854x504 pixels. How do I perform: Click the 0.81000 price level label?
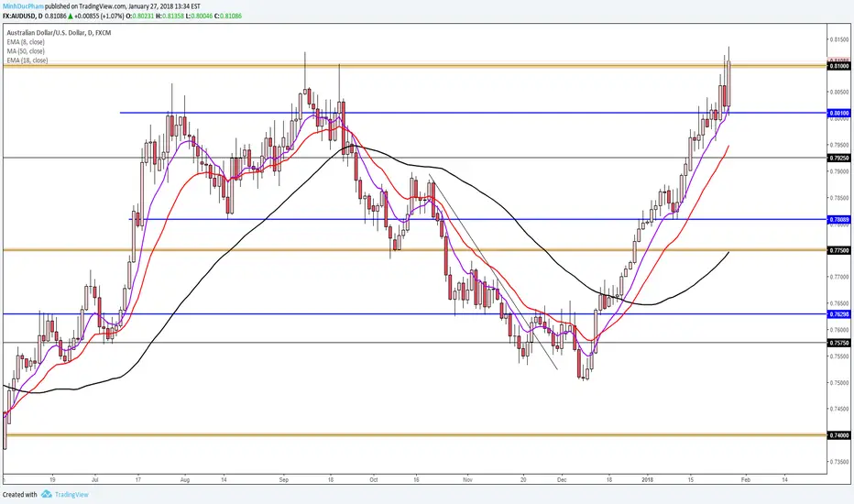point(838,66)
